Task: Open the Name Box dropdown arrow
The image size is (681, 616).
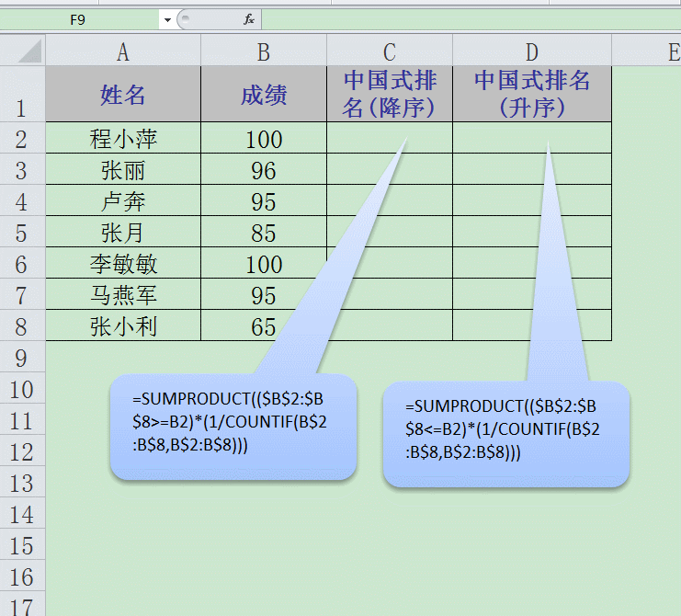Action: tap(167, 19)
